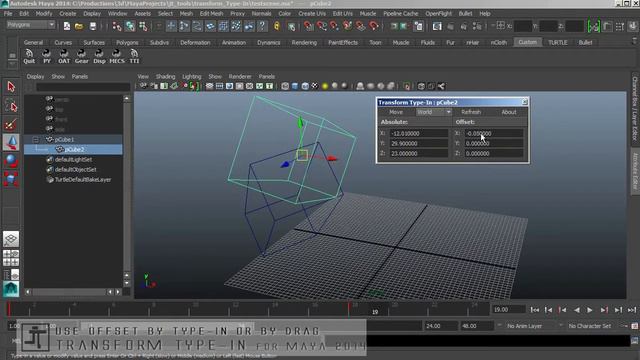This screenshot has height=360, width=640.
Task: Choose the Paint selection tool
Action: pos(11,124)
